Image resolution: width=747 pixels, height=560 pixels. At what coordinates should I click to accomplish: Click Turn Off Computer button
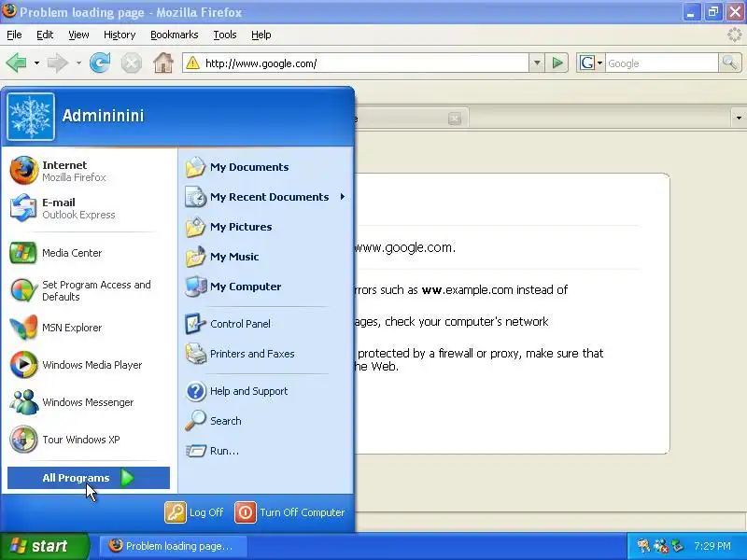(289, 512)
